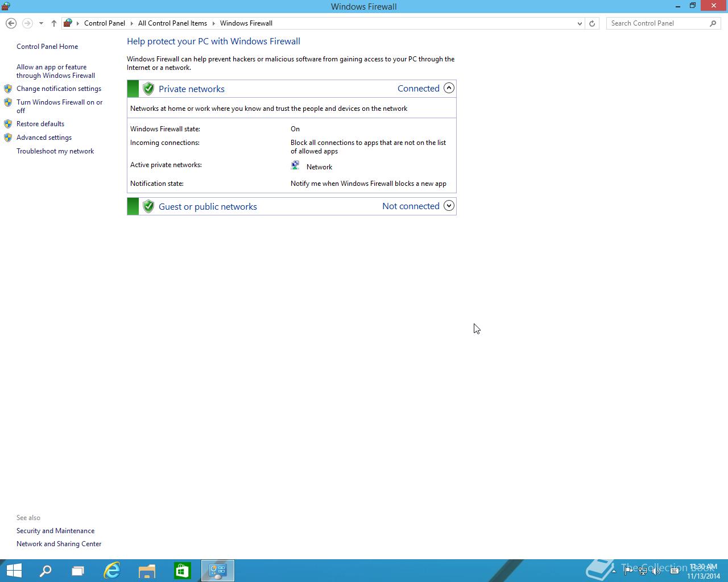Open Control Panel Home
Screen dimensions: 728x582
click(x=47, y=47)
